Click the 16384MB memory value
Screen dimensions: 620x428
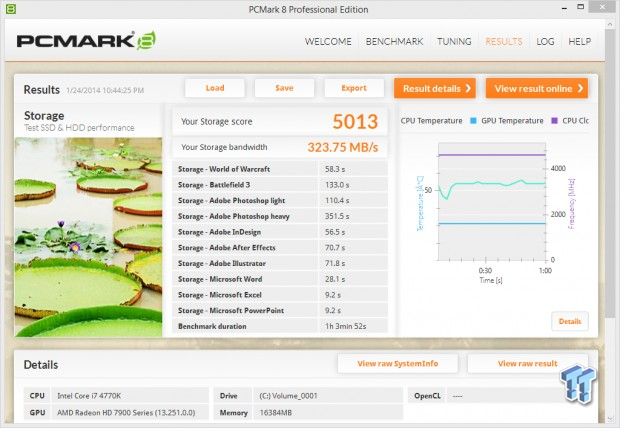click(x=276, y=413)
